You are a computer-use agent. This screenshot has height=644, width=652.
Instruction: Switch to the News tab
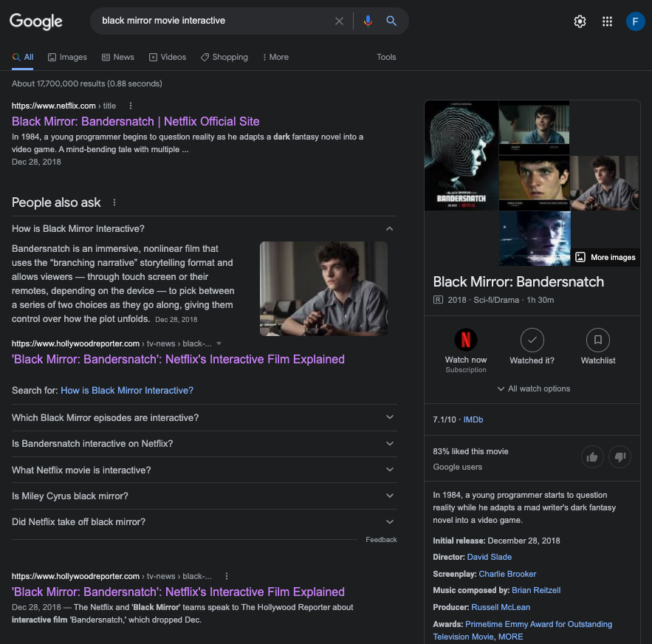(118, 57)
